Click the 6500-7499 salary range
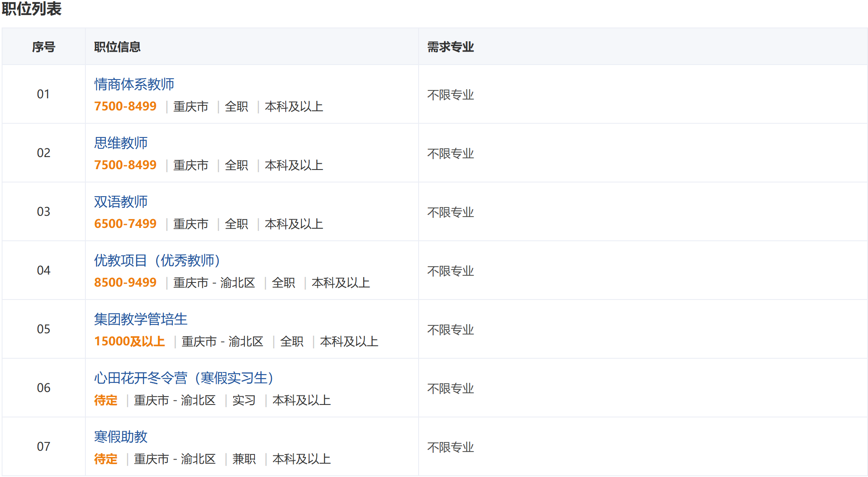 click(125, 224)
